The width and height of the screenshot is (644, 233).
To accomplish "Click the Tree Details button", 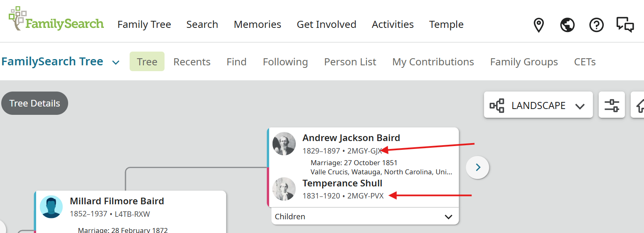I will (35, 103).
